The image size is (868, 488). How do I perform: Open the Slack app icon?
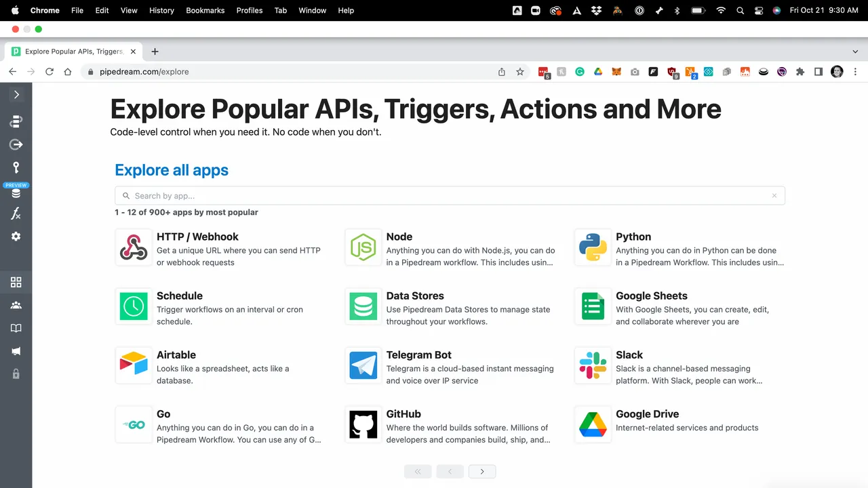(x=593, y=365)
